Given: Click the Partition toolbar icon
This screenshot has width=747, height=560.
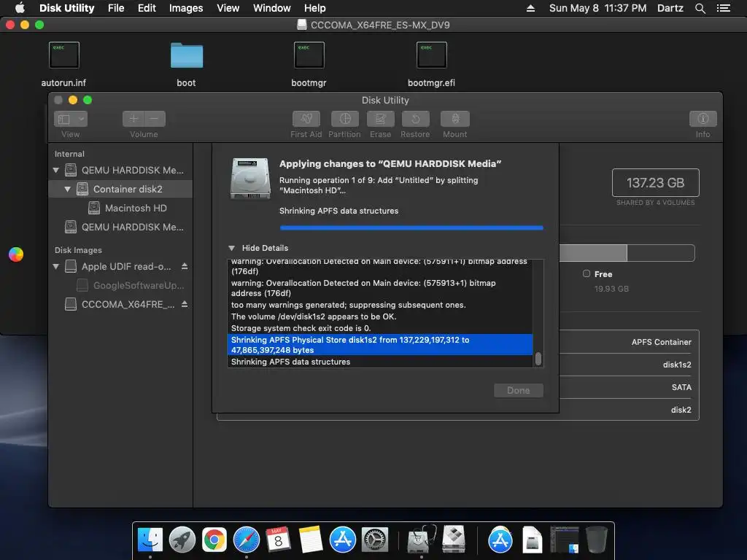Looking at the screenshot, I should (345, 119).
